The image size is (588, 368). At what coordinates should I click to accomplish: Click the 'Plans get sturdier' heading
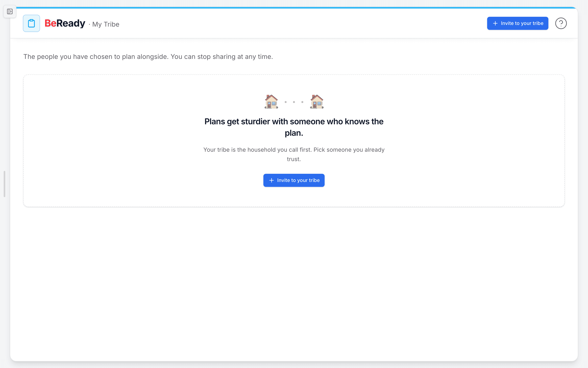pos(294,127)
